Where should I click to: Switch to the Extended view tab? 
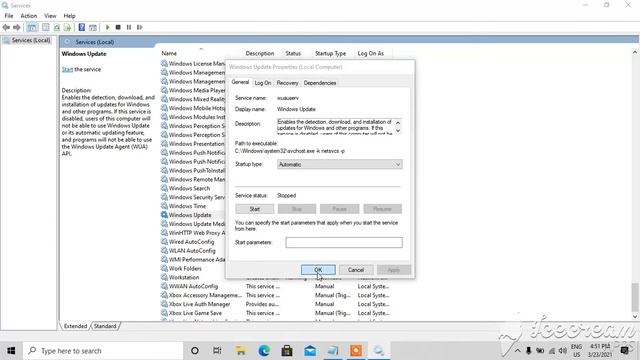tap(76, 326)
